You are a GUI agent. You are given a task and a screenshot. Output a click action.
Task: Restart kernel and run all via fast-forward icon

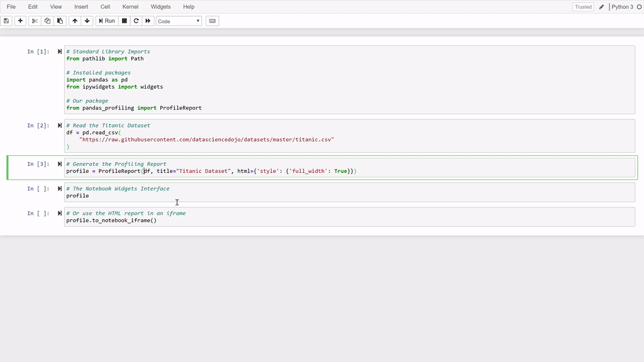point(148,21)
